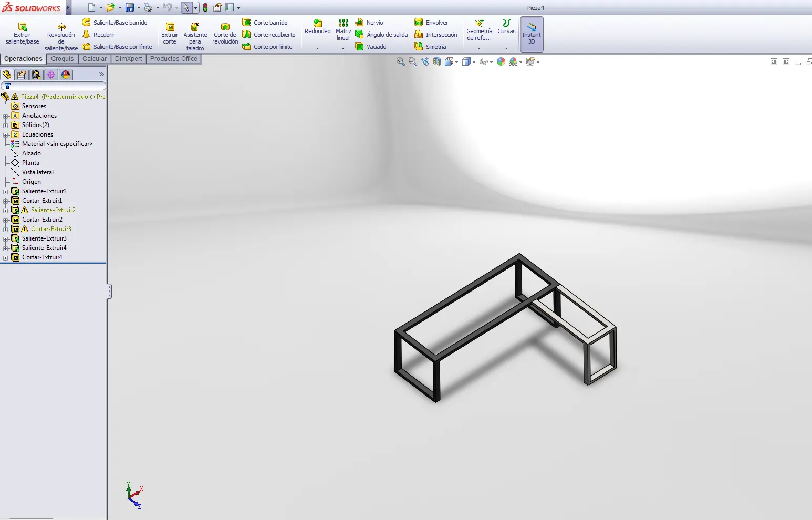Open dropdown under Geometría de referencia
Image resolution: width=812 pixels, height=520 pixels.
(479, 48)
